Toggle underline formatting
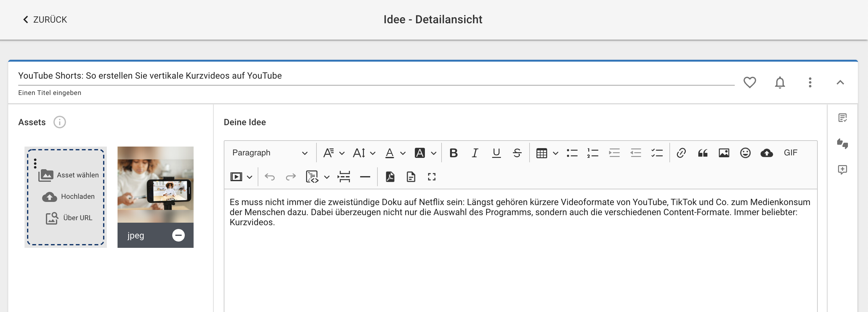 [x=496, y=153]
